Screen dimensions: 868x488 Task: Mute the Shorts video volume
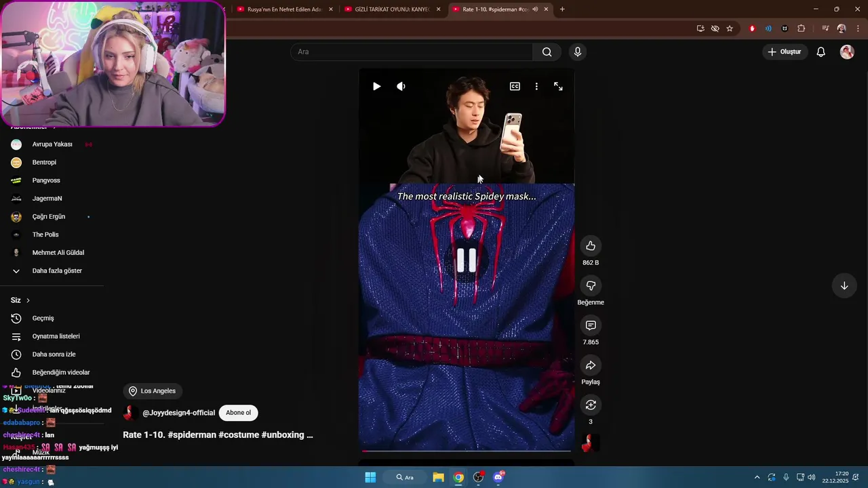[x=401, y=86]
